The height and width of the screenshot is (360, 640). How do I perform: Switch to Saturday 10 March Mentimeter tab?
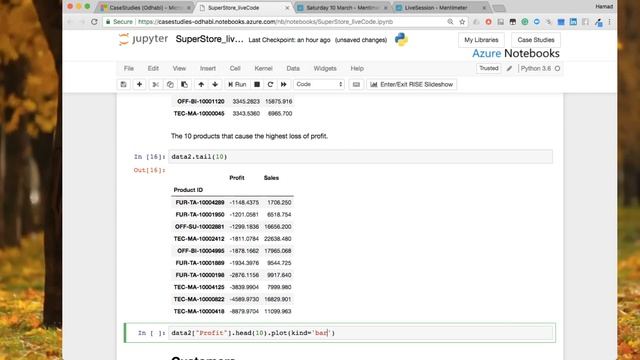point(341,8)
